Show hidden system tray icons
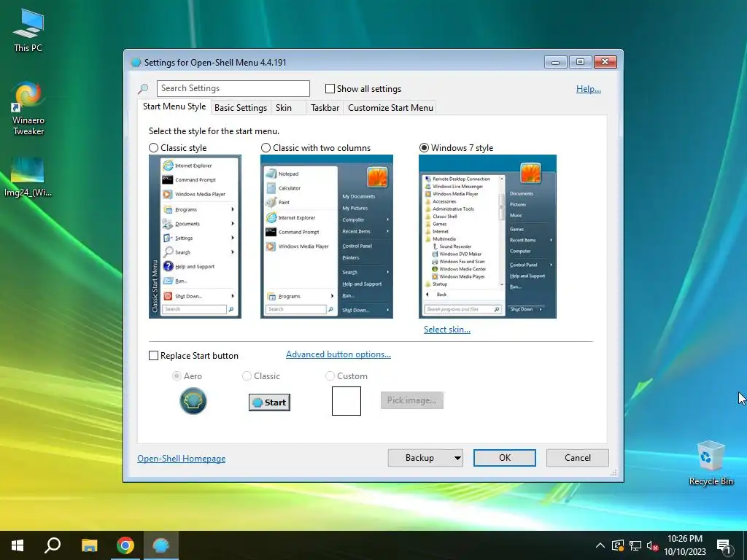Screen dimensions: 747x560 (x=600, y=545)
